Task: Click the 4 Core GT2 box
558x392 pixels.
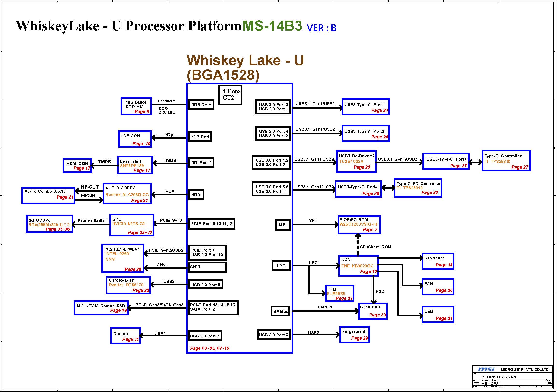Action: [231, 95]
